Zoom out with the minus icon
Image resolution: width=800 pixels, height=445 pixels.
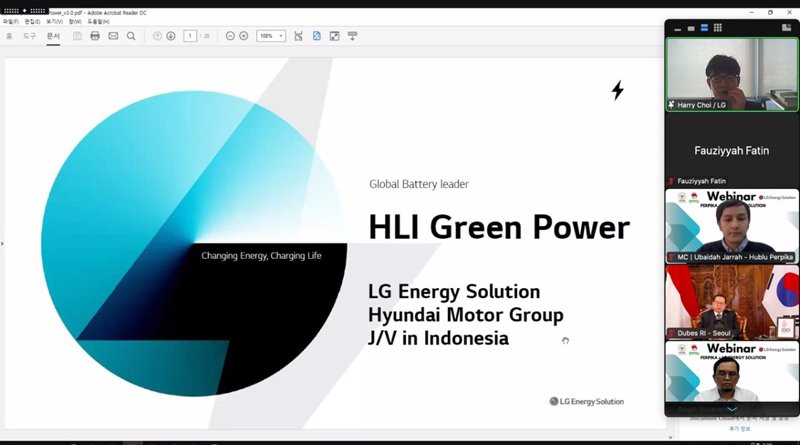point(230,36)
